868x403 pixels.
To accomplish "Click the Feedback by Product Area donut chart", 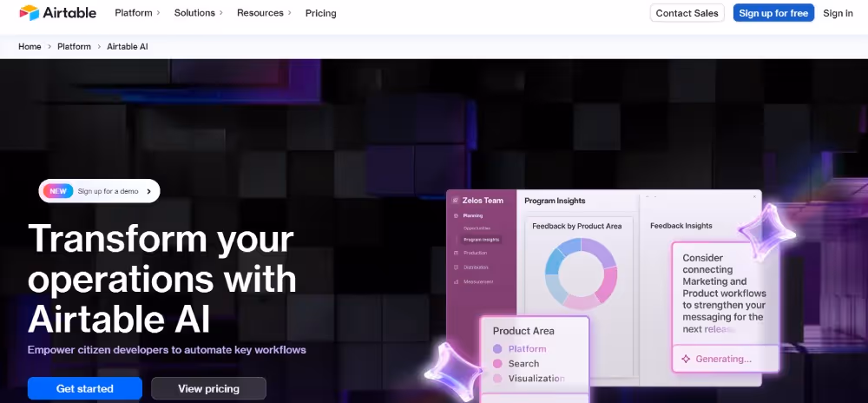I will (581, 274).
